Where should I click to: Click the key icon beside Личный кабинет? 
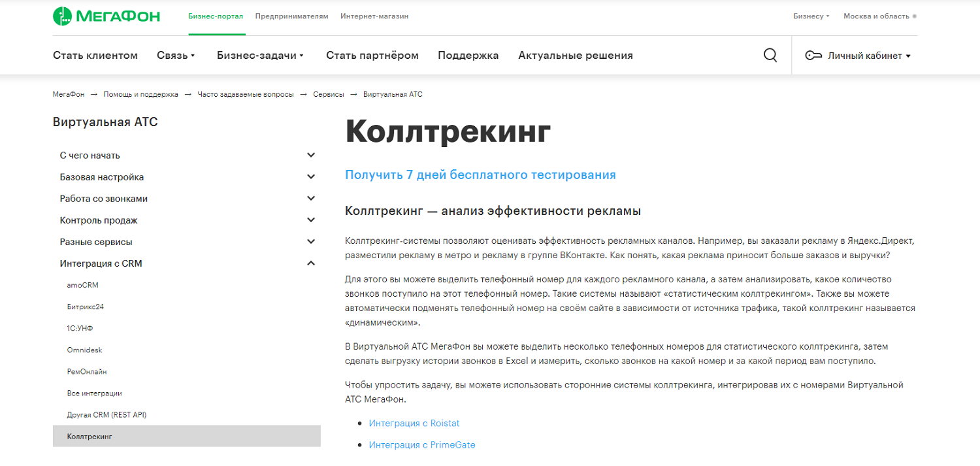click(x=813, y=56)
